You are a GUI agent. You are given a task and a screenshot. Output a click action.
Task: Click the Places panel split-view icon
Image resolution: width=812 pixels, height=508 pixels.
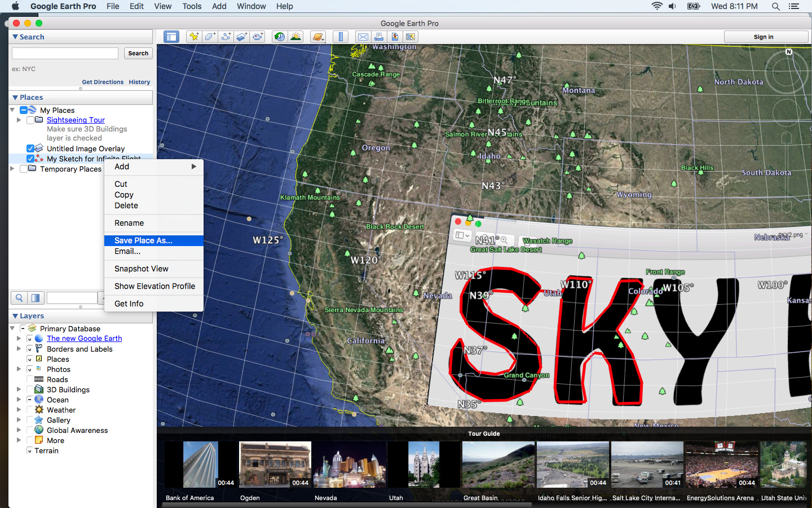(36, 297)
